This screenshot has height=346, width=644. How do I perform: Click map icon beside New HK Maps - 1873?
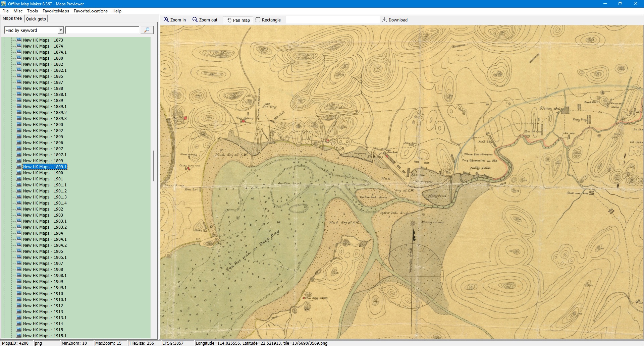(x=19, y=40)
